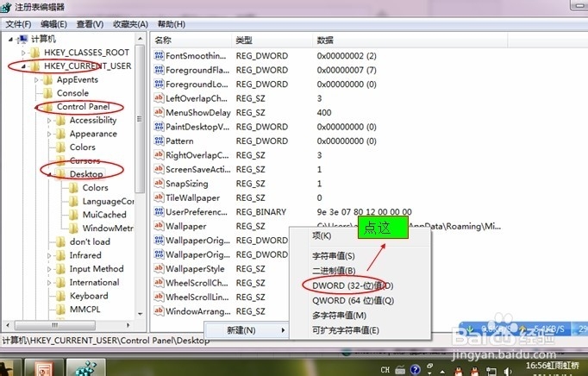
Task: Expand the Accessibility key
Action: (x=49, y=121)
